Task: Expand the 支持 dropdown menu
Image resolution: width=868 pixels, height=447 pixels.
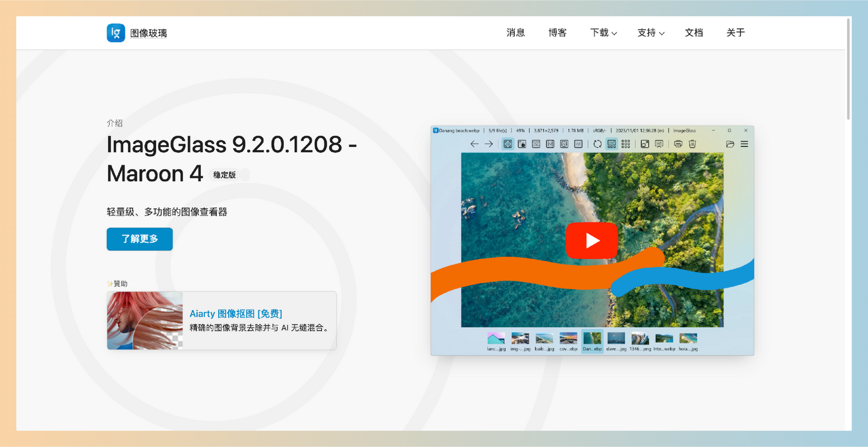Action: pyautogui.click(x=651, y=33)
